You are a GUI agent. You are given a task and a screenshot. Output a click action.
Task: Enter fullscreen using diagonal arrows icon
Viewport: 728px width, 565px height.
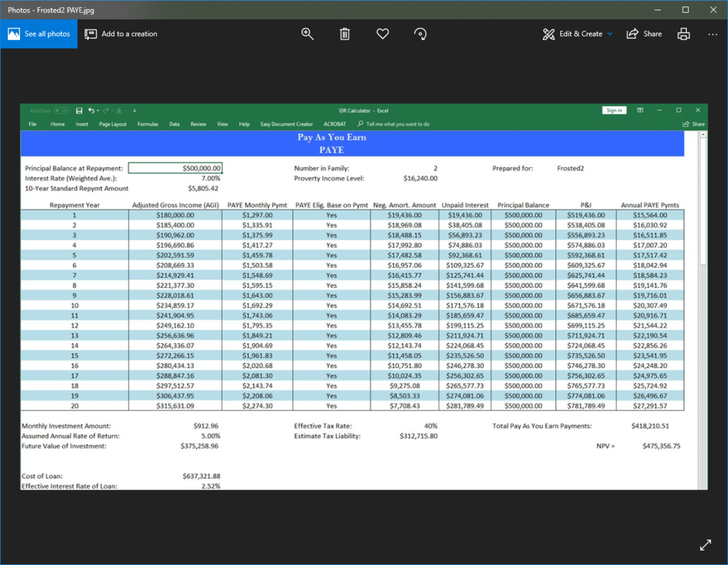click(705, 545)
